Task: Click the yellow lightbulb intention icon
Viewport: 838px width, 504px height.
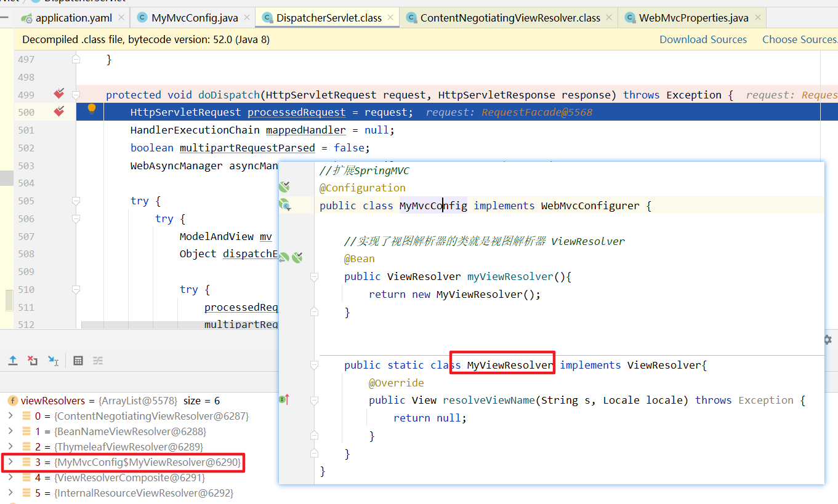Action: pyautogui.click(x=92, y=109)
